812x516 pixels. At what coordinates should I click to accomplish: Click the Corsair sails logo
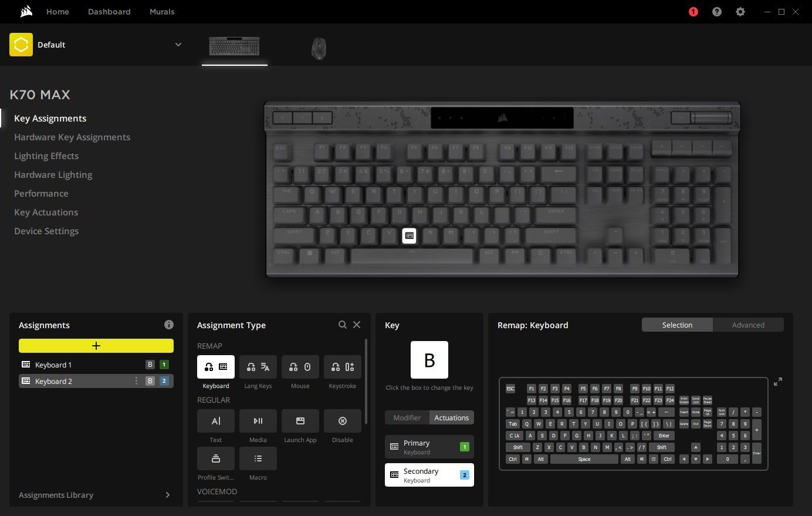coord(25,11)
